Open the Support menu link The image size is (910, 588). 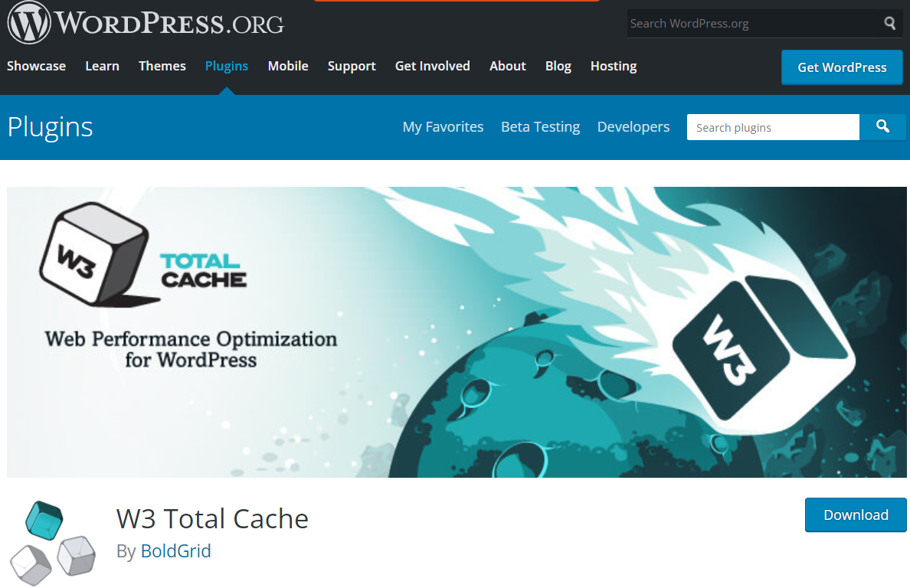(352, 66)
